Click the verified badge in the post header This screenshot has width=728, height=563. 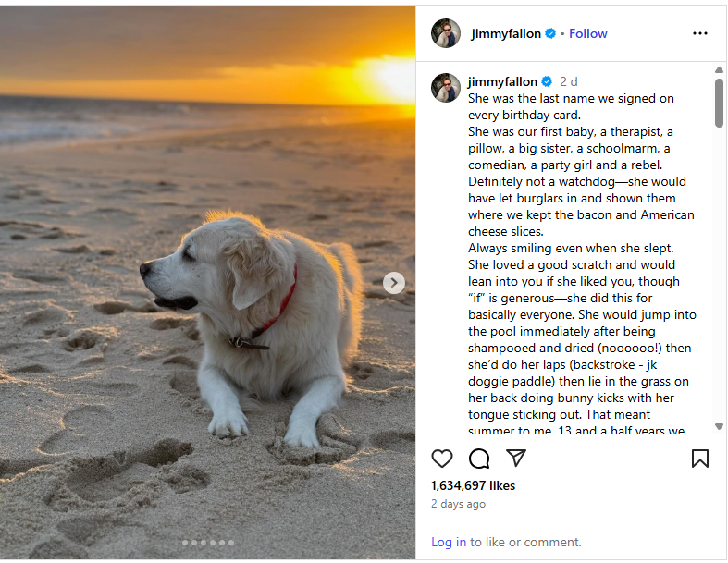[x=550, y=33]
